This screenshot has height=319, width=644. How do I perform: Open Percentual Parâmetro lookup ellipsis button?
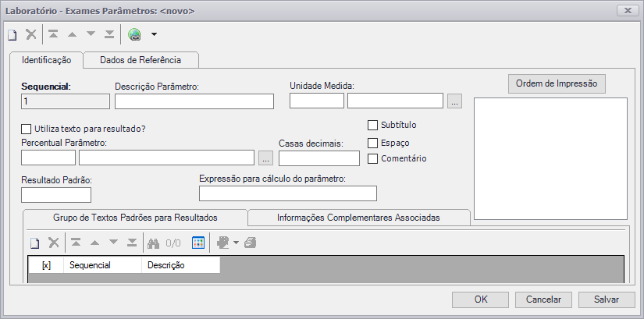tap(265, 158)
